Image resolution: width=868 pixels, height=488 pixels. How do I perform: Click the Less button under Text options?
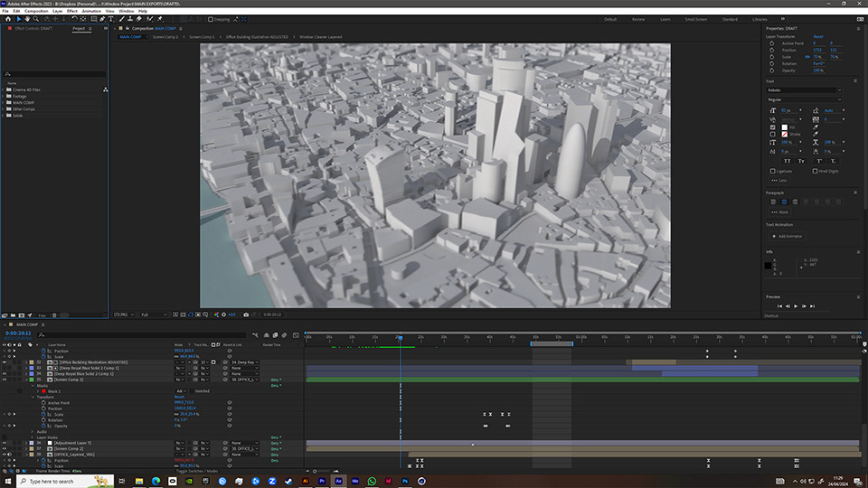(779, 181)
